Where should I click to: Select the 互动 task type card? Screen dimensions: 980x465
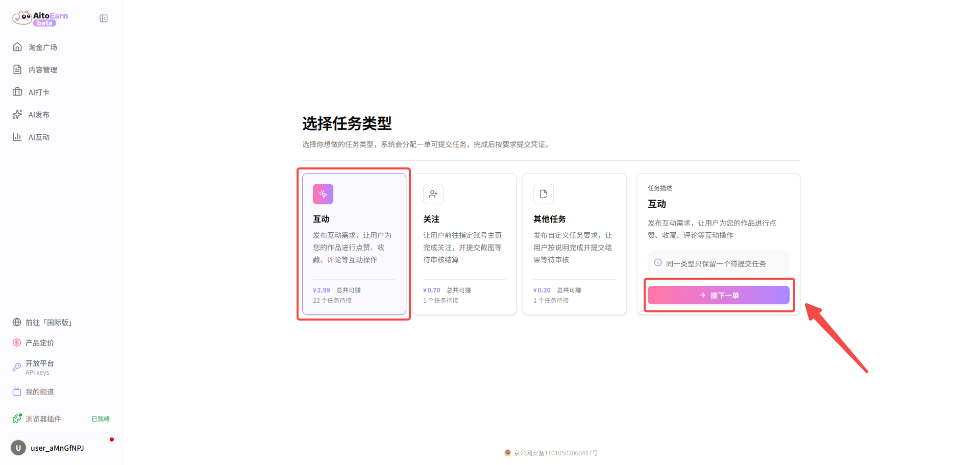[354, 244]
